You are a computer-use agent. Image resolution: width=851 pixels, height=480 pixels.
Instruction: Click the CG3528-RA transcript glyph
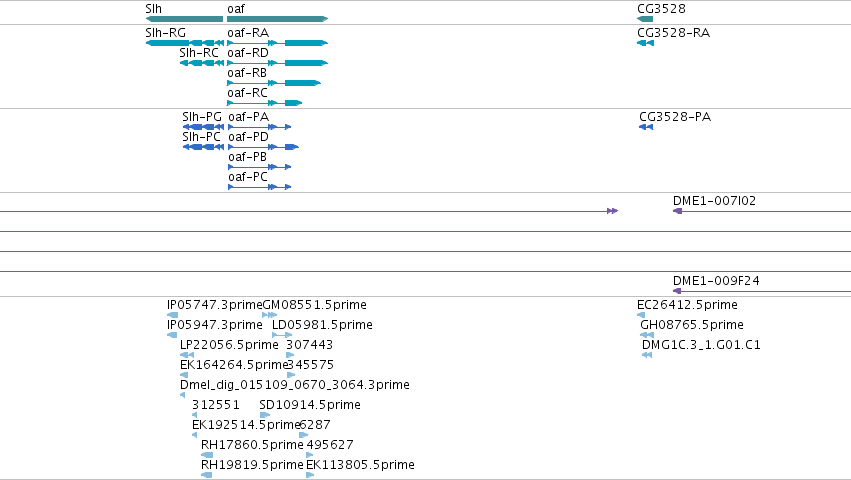tap(645, 43)
